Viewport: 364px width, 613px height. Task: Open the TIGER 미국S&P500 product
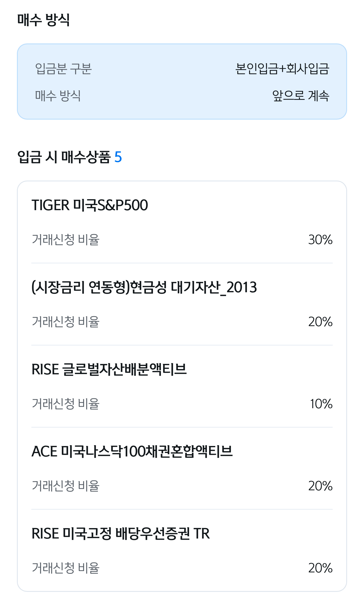[x=90, y=205]
